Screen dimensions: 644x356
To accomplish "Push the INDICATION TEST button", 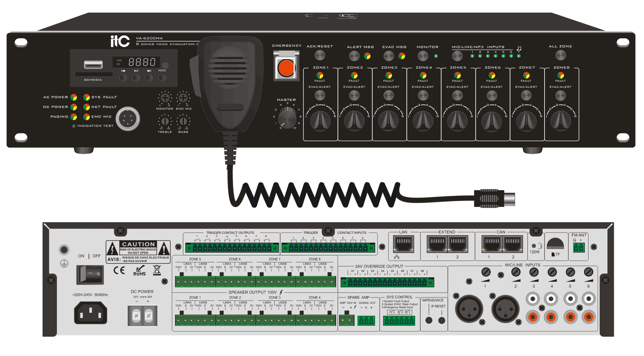I will 74,126.
